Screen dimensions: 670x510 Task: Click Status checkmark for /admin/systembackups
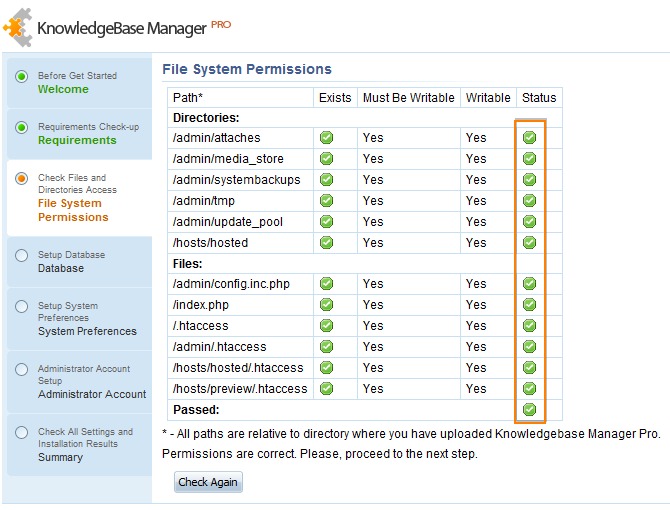pyautogui.click(x=529, y=179)
